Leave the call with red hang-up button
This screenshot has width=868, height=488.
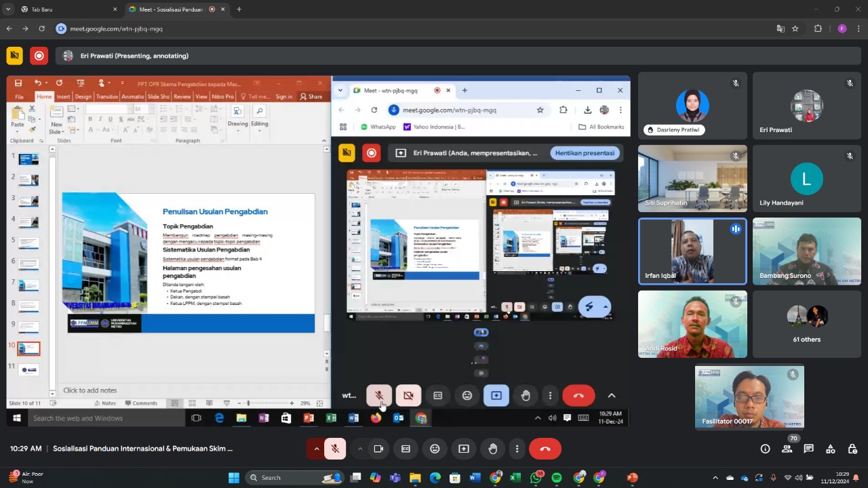[545, 449]
